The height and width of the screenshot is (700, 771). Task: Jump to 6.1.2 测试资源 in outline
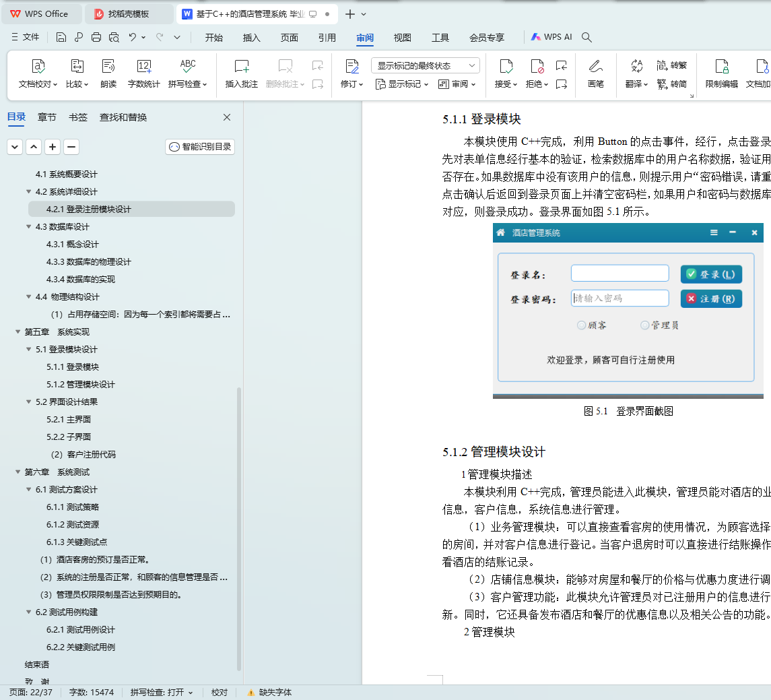(73, 525)
